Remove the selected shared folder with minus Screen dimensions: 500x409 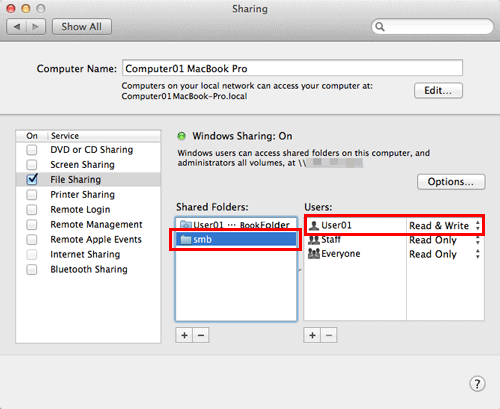point(201,335)
